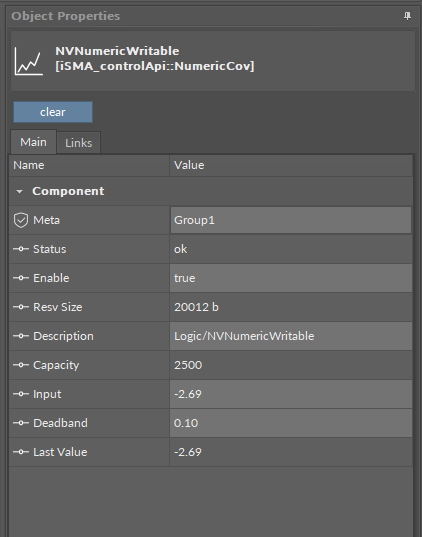The height and width of the screenshot is (537, 422).
Task: Click the slot icon beside Capacity
Action: coord(21,365)
